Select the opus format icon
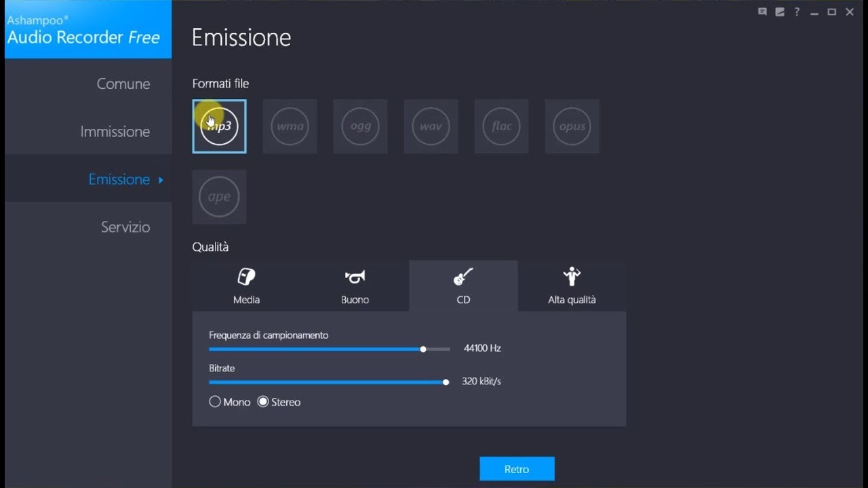 point(572,127)
